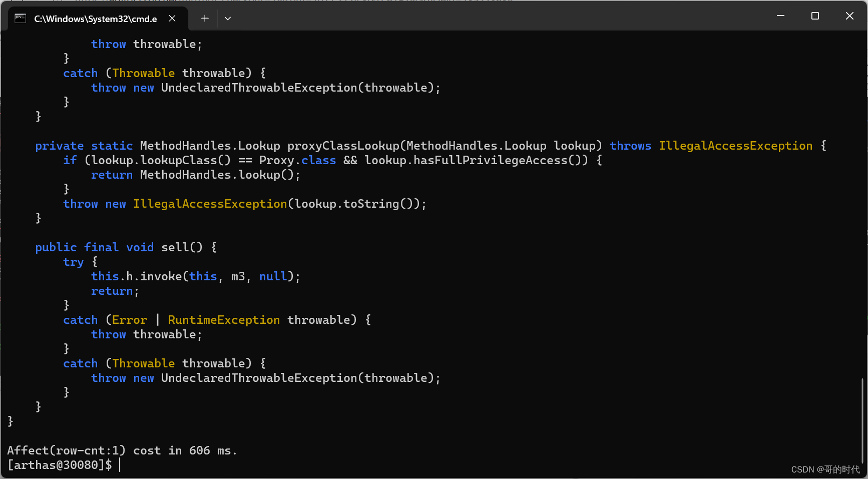The image size is (868, 479).
Task: Click the terminal vertical scrollbar thumb
Action: coord(862,421)
